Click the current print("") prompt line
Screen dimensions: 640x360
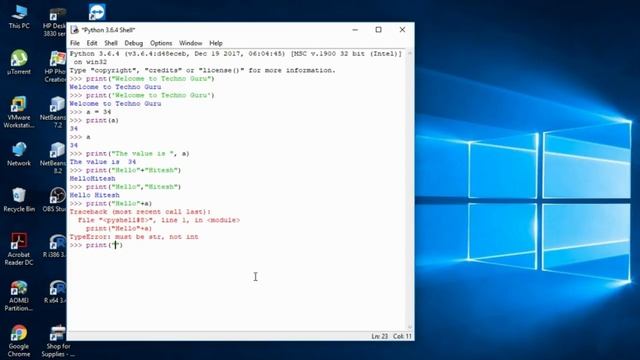[96, 245]
